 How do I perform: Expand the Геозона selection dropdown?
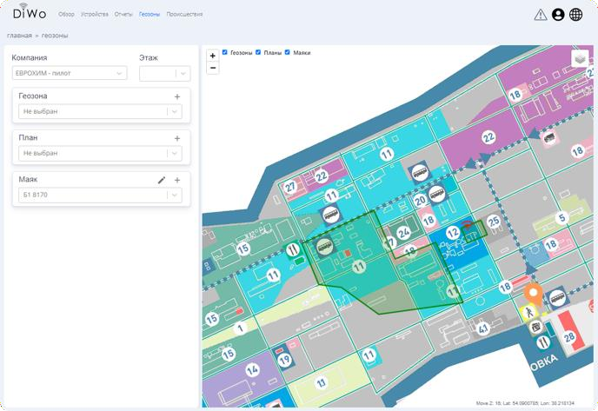click(x=100, y=112)
